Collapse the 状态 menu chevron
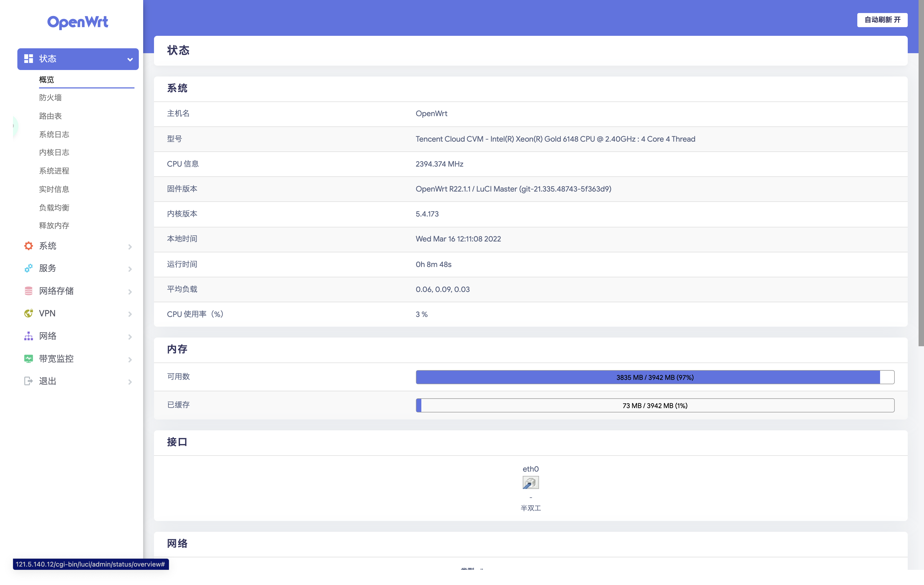Screen dimensions: 924x585 coord(130,59)
